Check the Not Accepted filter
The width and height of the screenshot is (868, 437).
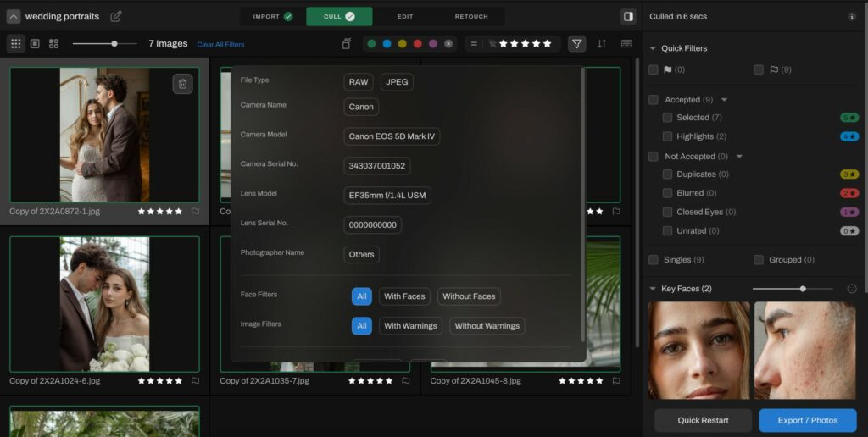point(654,157)
